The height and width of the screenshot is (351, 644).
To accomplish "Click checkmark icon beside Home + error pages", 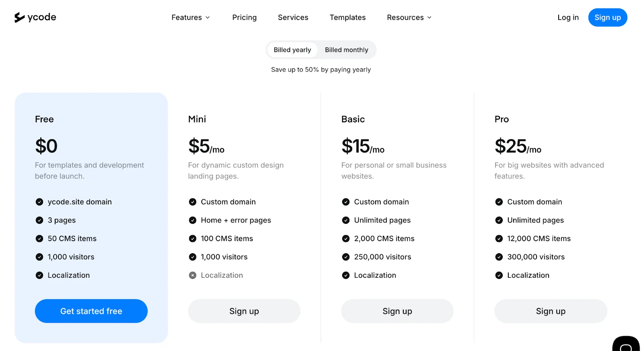I will [193, 220].
